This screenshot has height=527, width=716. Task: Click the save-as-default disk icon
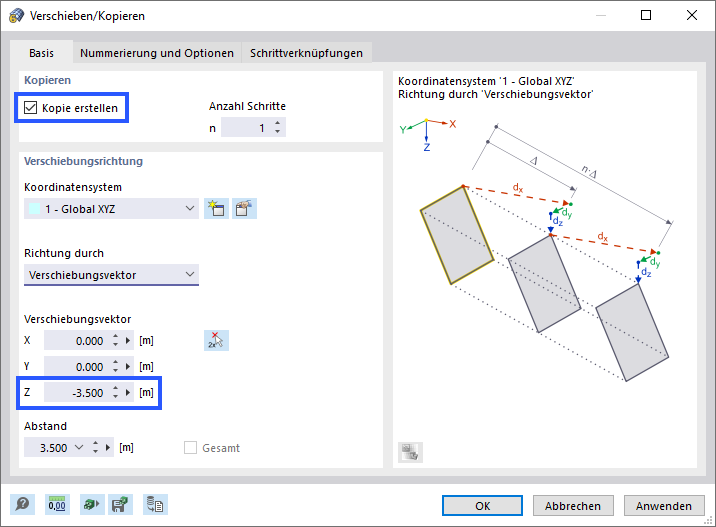point(120,505)
